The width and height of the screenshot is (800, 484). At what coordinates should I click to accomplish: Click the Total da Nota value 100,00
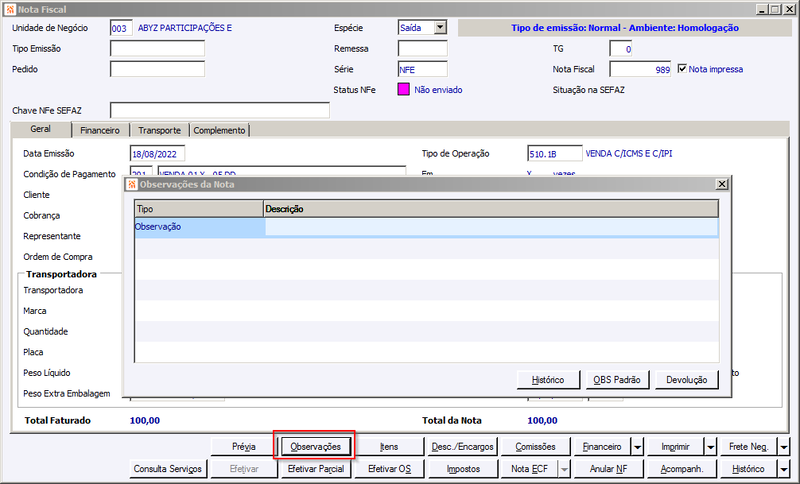click(x=542, y=420)
